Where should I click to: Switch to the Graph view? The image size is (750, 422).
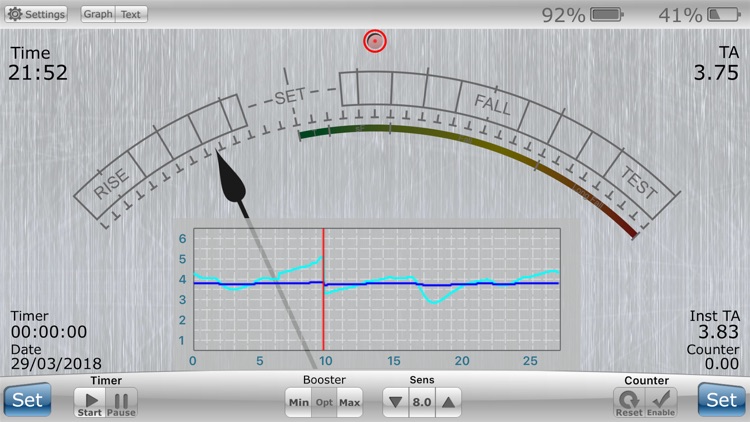[x=98, y=14]
